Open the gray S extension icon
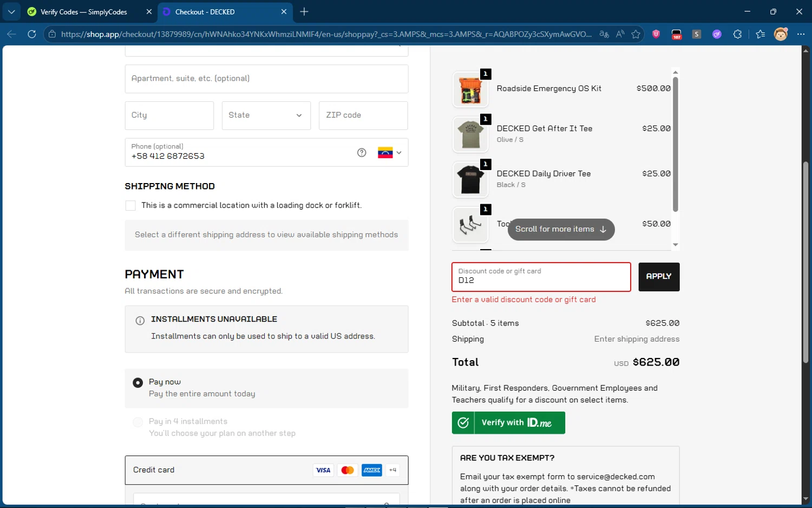Screen dimensions: 812x508 click(697, 34)
